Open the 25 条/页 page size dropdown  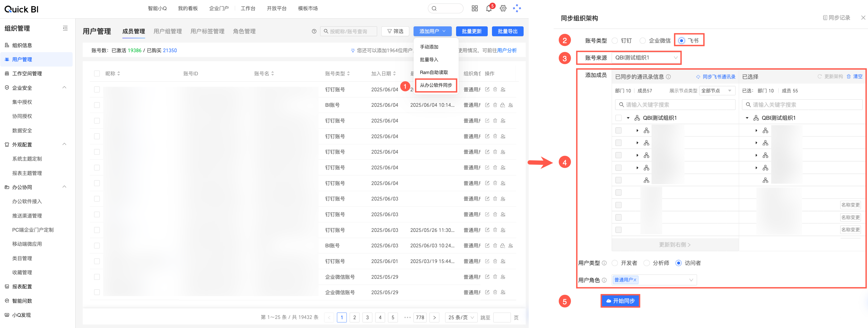[461, 318]
